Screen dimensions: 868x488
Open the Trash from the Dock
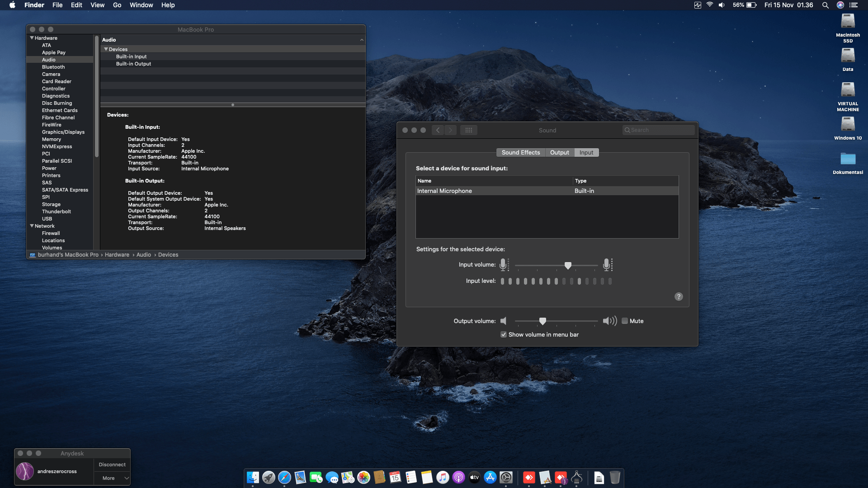[614, 478]
